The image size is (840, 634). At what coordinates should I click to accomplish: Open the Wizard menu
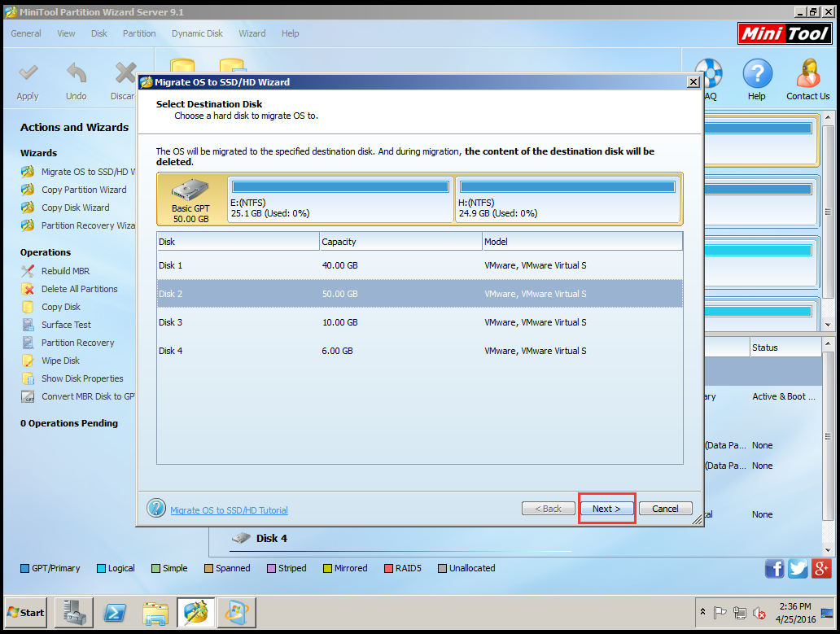[252, 33]
